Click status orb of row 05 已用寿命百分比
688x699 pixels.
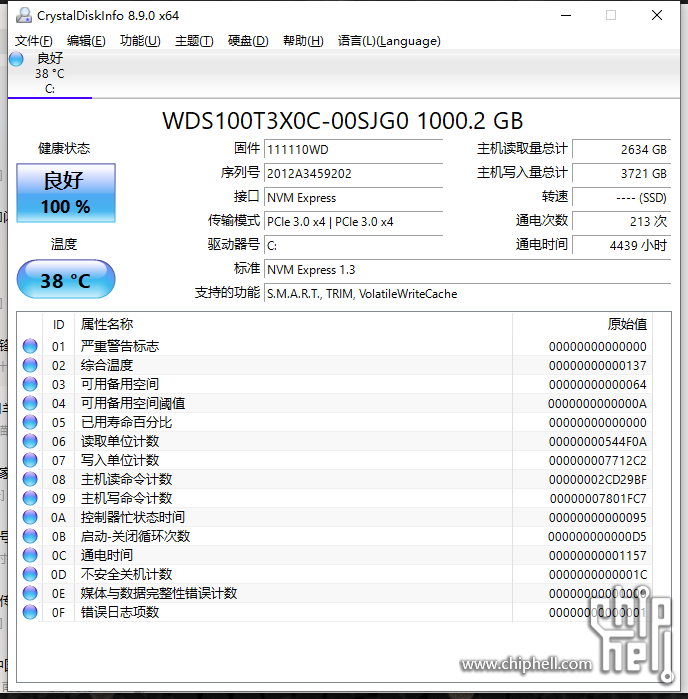pos(30,422)
